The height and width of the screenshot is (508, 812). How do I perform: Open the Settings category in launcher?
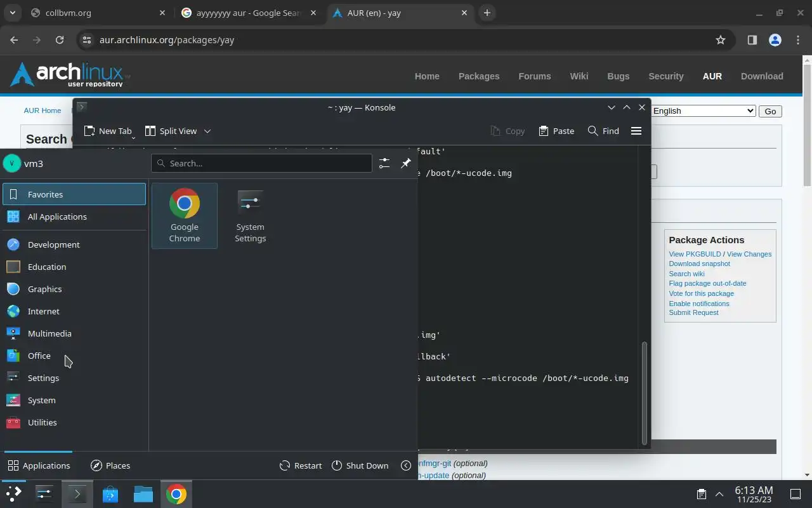coord(74,378)
